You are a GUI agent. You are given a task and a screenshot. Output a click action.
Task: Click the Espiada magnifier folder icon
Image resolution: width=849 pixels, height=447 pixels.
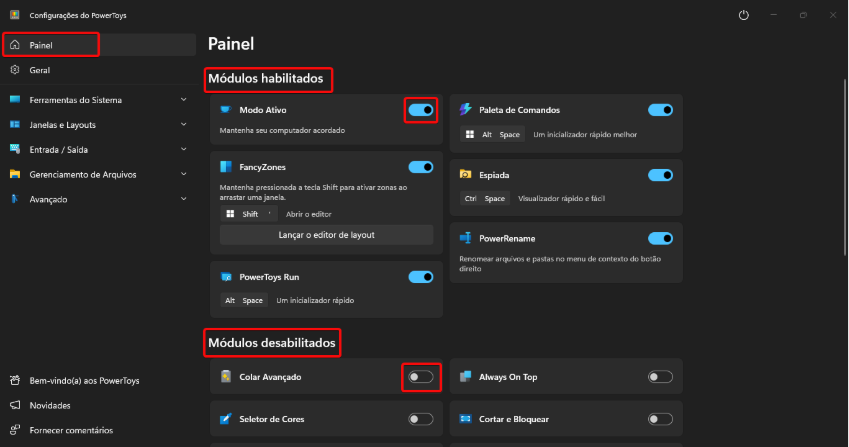coord(465,174)
